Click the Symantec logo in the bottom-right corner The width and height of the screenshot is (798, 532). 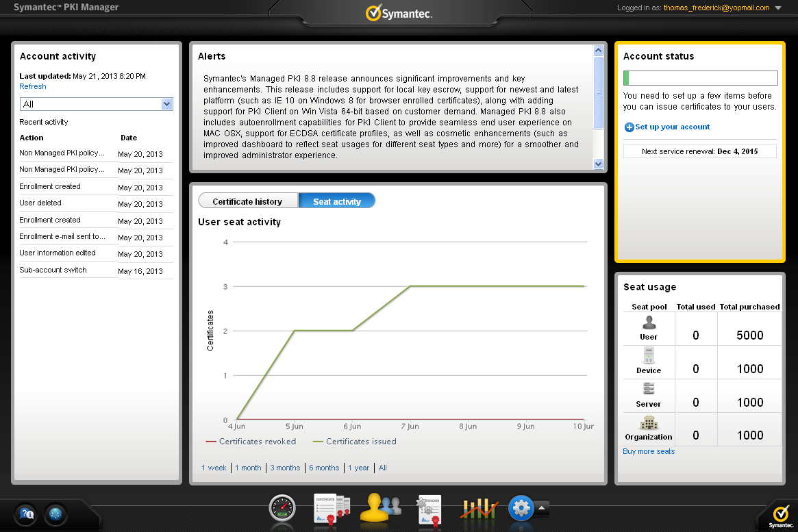coord(781,516)
